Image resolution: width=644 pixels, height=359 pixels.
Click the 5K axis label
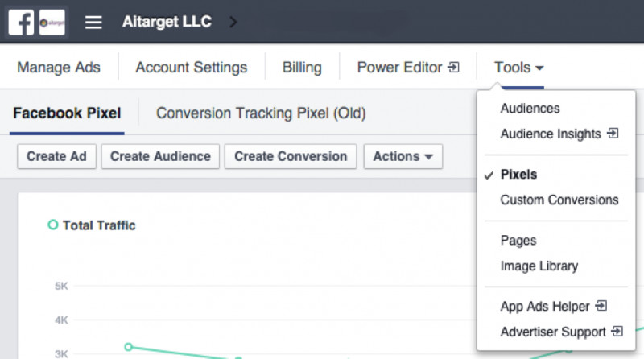(61, 286)
